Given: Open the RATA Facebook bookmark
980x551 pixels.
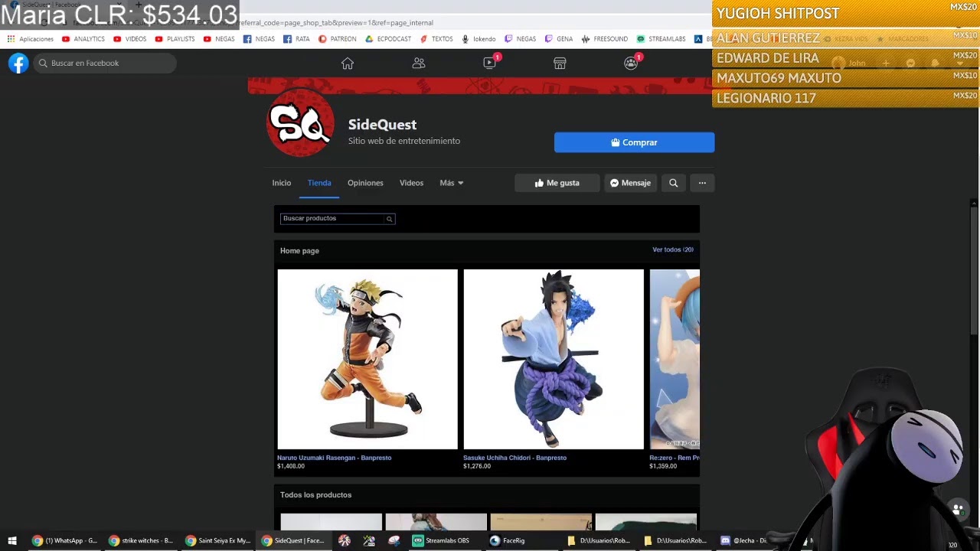Looking at the screenshot, I should tap(296, 39).
